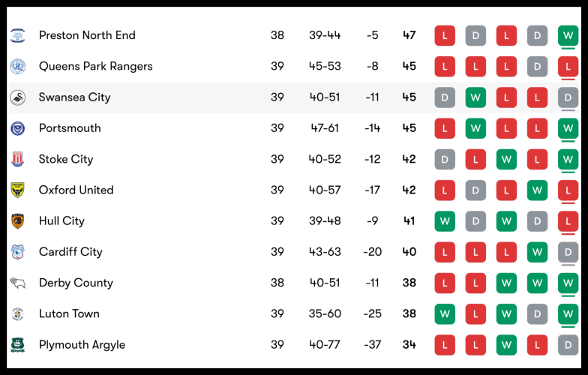Click Stoke City's 42 points value
Viewport: 588px width, 375px height.
coord(409,159)
